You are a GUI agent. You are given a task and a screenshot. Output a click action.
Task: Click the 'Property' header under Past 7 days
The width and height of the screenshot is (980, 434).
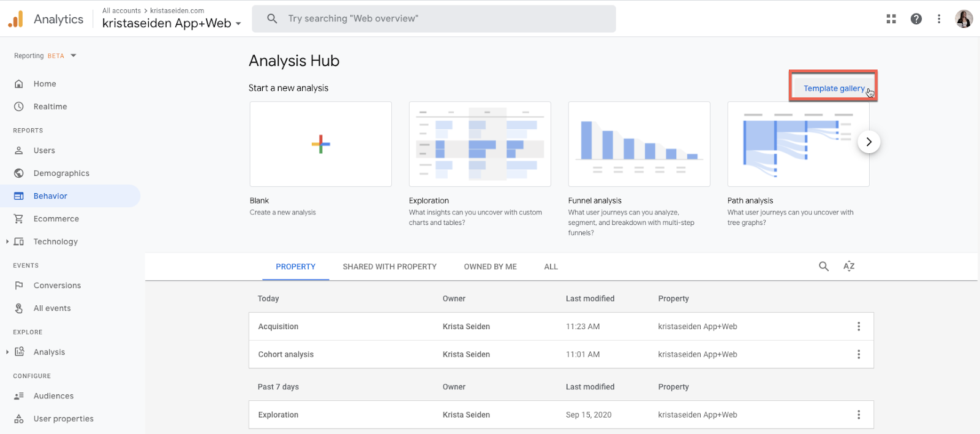coord(673,387)
